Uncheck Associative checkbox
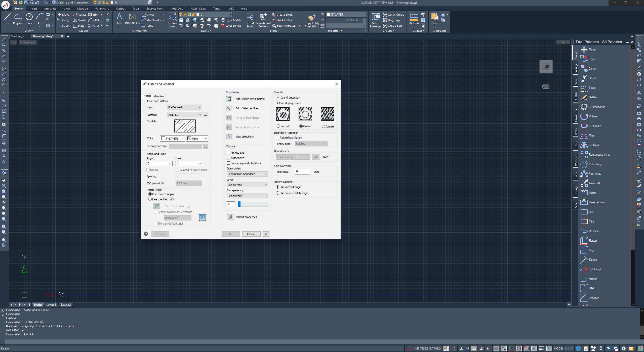Viewport: 644px width, 352px height. pos(228,158)
